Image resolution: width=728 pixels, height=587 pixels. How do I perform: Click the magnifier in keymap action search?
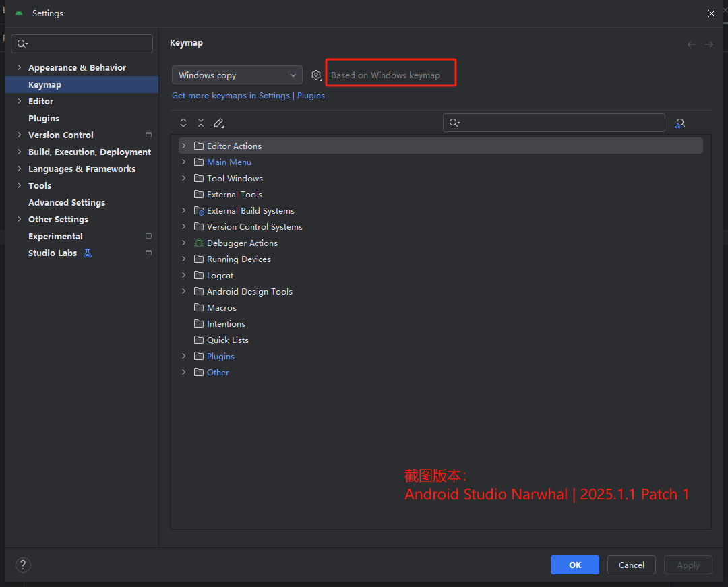click(454, 123)
